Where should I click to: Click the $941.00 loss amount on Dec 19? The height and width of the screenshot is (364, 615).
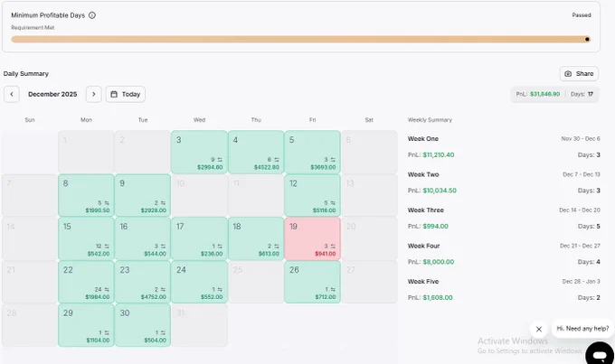[x=326, y=254]
